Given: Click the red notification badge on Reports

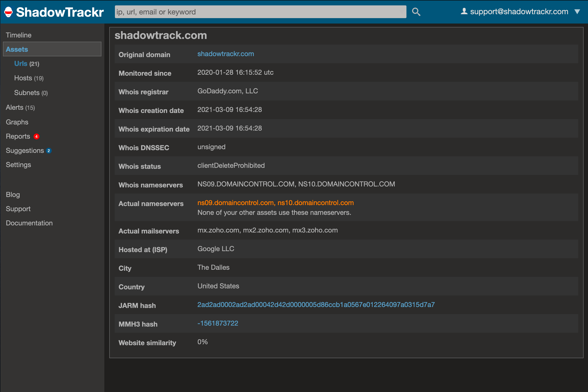Looking at the screenshot, I should [37, 136].
